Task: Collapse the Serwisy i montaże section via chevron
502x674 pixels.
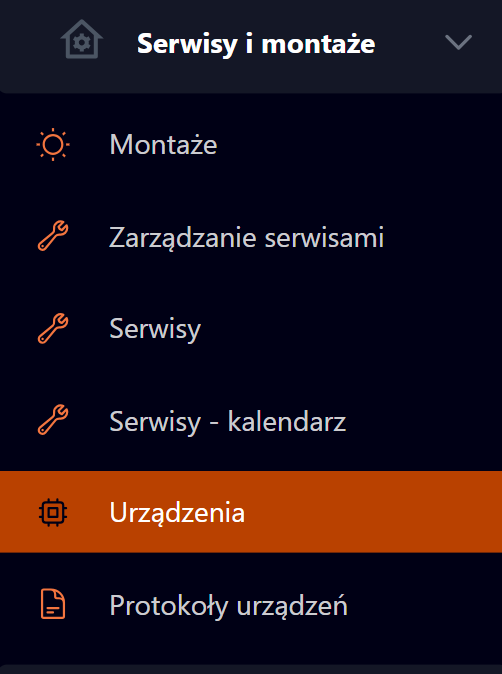Action: click(x=459, y=42)
